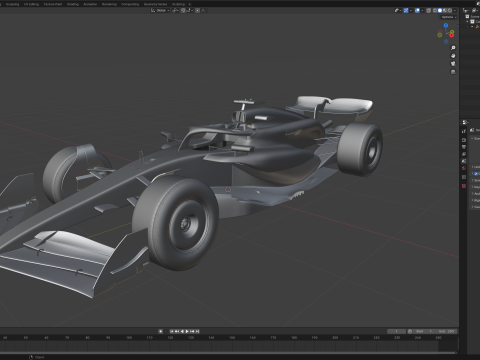Switch viewport shading to wireframe

click(435, 10)
